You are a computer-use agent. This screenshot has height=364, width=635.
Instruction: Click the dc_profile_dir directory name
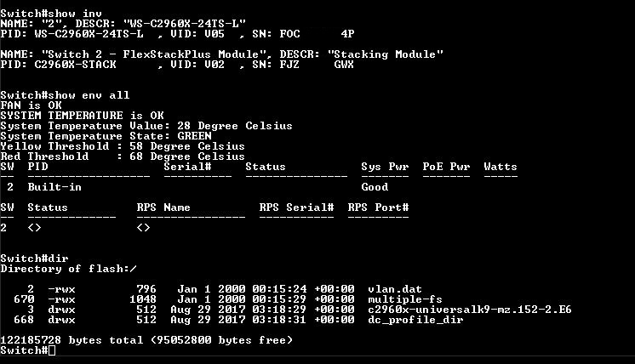tap(415, 320)
